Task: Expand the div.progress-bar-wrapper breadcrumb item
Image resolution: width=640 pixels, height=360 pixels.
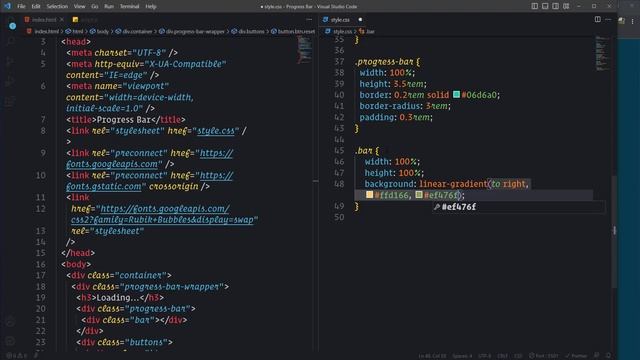Action: click(x=192, y=31)
